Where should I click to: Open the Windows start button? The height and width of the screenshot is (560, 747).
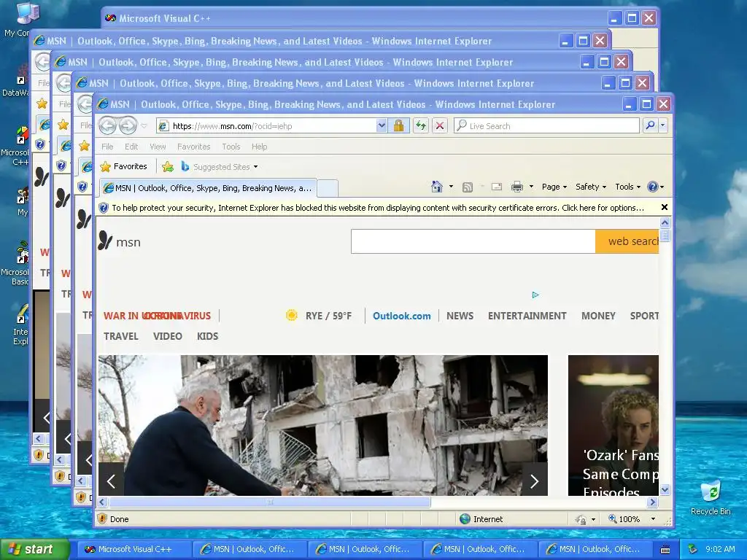pyautogui.click(x=35, y=549)
